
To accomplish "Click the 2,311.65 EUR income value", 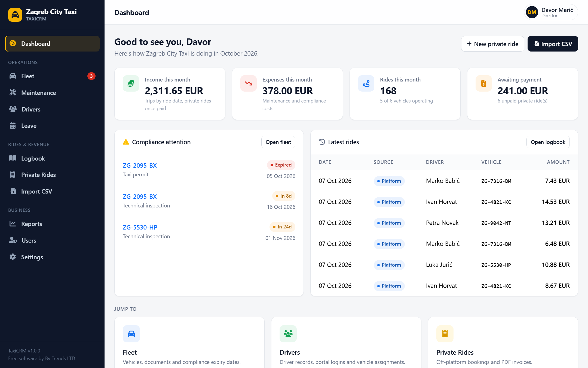I will point(174,91).
